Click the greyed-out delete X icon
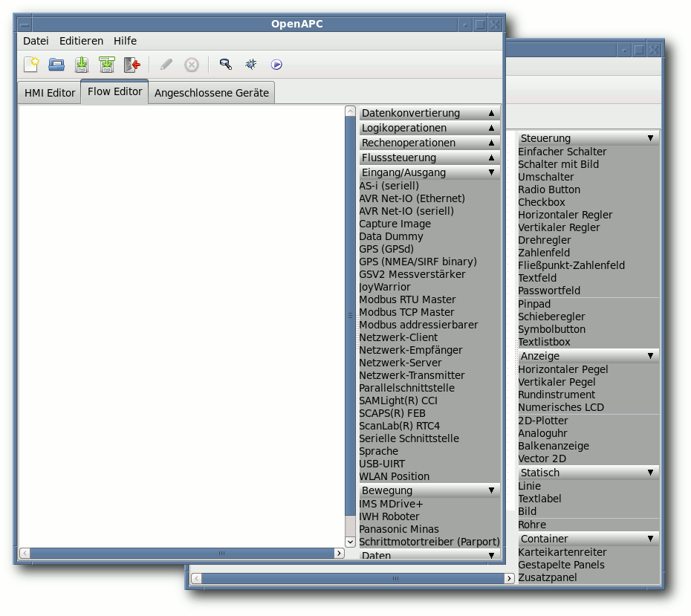This screenshot has height=616, width=691. [x=191, y=65]
